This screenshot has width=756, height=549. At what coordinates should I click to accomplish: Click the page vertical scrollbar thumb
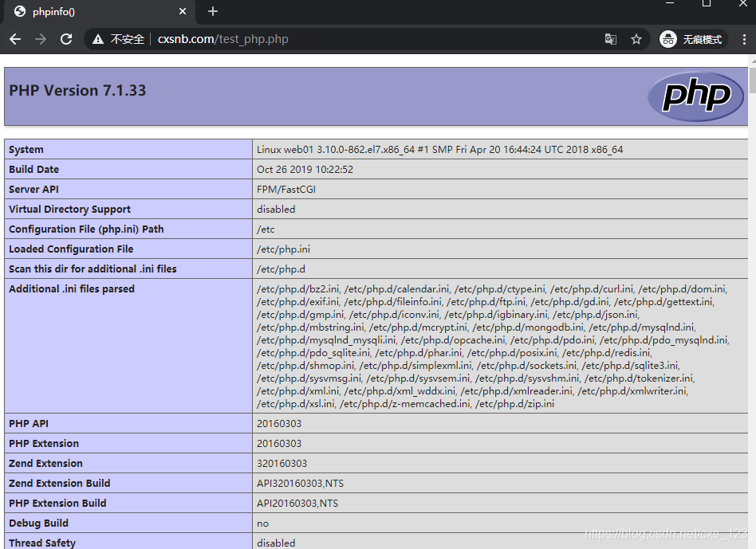point(753,80)
